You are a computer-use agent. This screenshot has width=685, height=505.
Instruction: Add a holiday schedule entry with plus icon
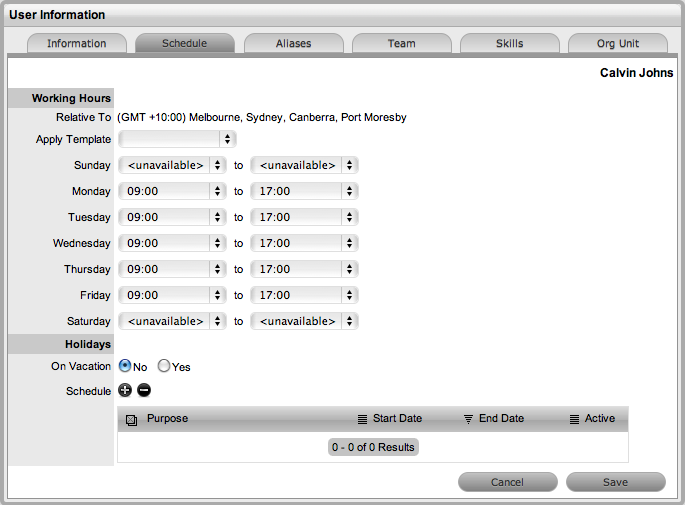[125, 390]
